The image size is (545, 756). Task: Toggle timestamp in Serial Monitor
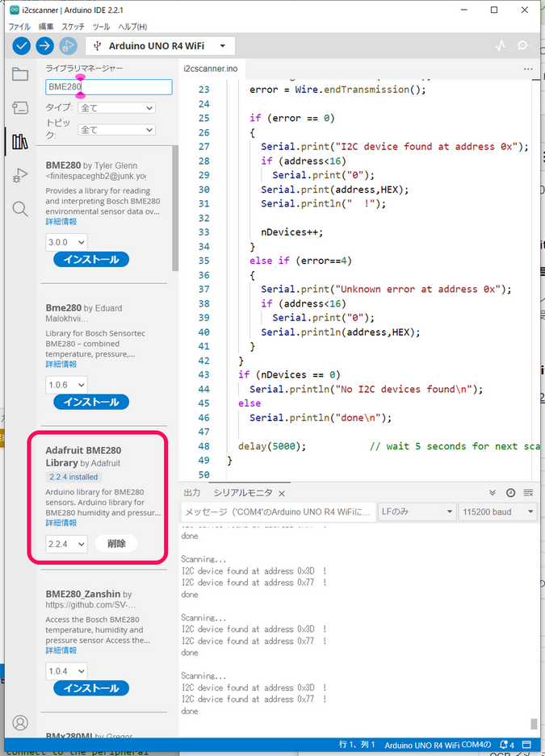point(510,493)
